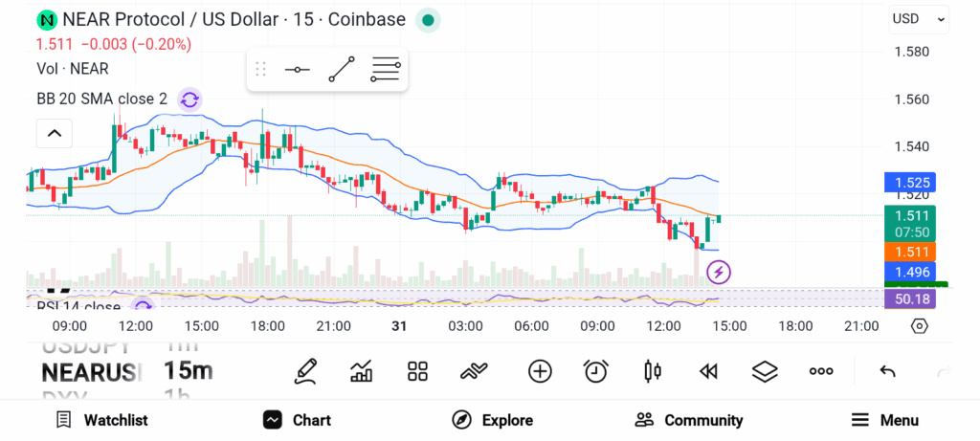
Task: Switch to the Watchlist tab
Action: [x=101, y=420]
